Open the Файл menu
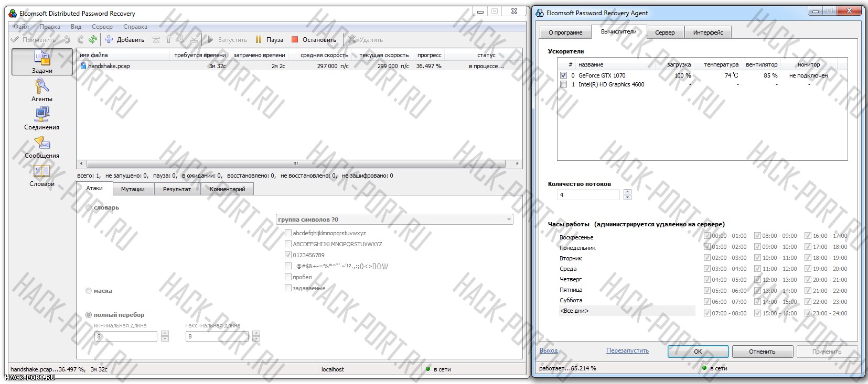Screen dimensions: 868x384 (x=22, y=27)
